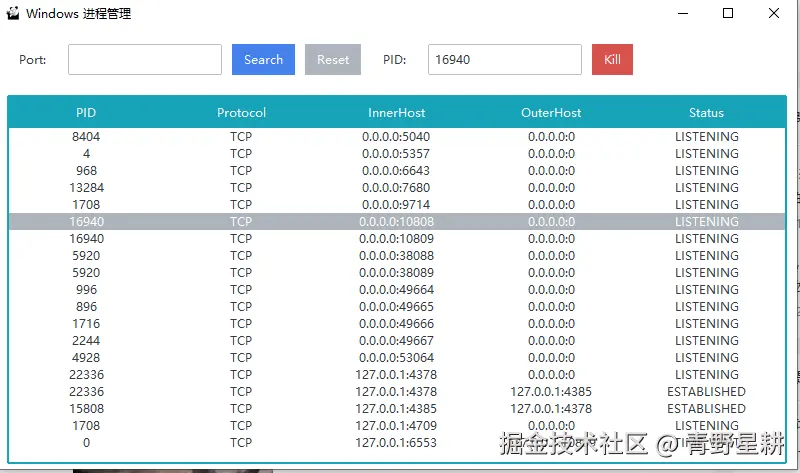Click InnerHost cell 0.0.0.0:49667
Viewport: 800px width, 473px height.
tap(396, 341)
